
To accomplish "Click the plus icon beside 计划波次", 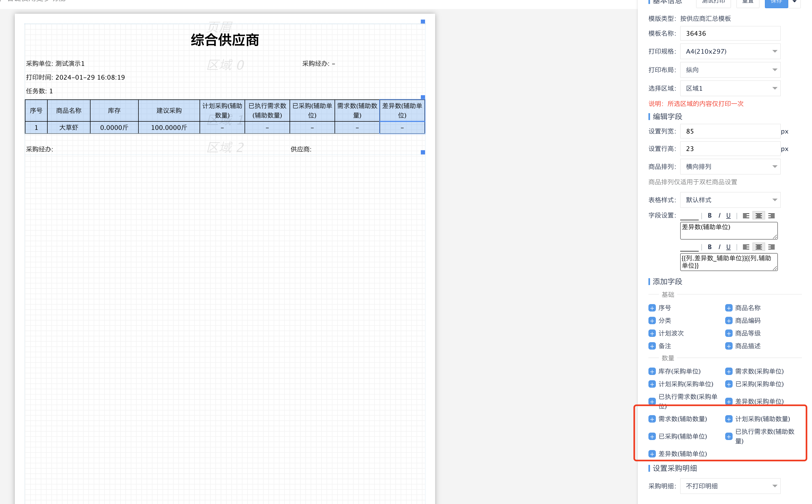I will (652, 333).
